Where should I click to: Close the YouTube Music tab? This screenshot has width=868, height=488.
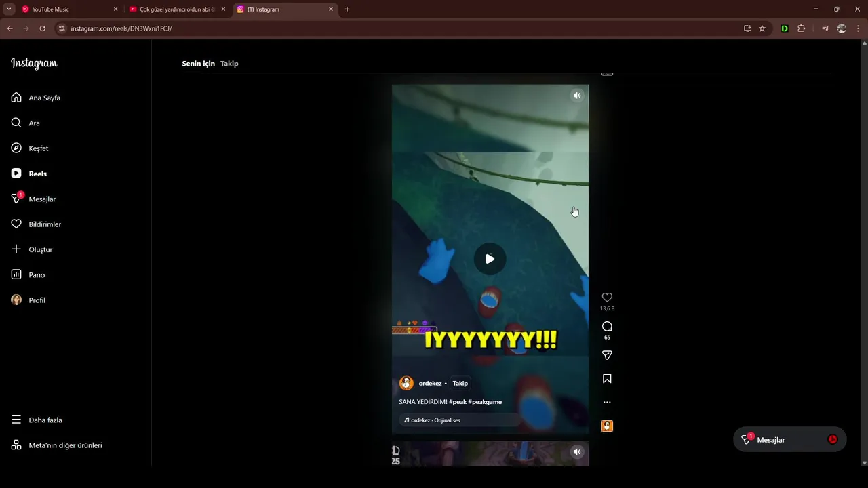click(x=115, y=9)
